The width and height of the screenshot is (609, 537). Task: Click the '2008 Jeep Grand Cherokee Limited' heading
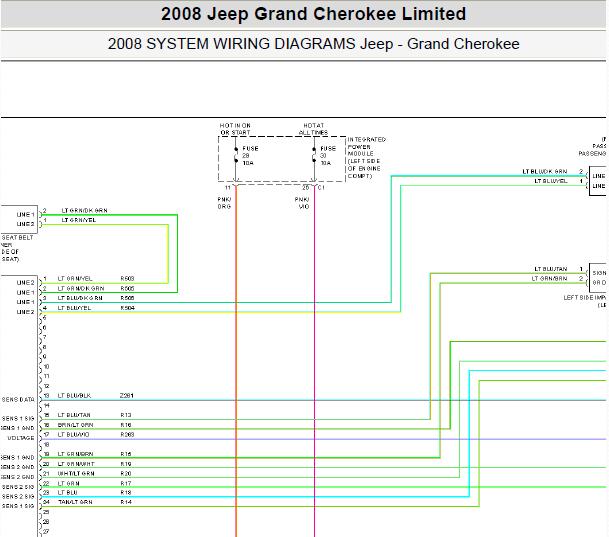coord(313,14)
